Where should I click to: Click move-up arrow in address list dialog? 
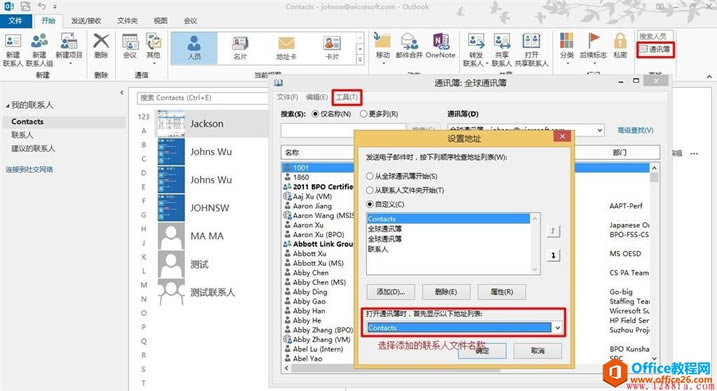point(553,231)
